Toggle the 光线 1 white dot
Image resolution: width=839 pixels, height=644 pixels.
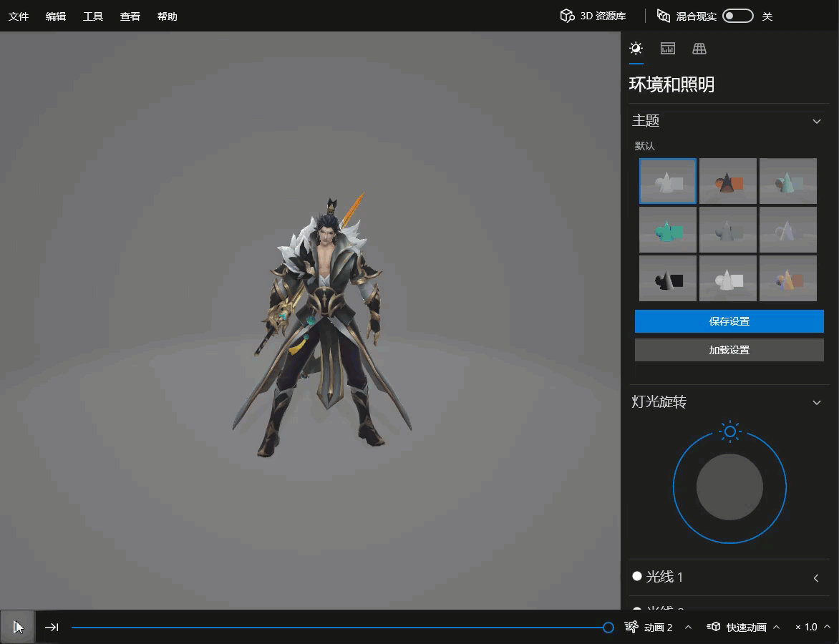pos(636,576)
